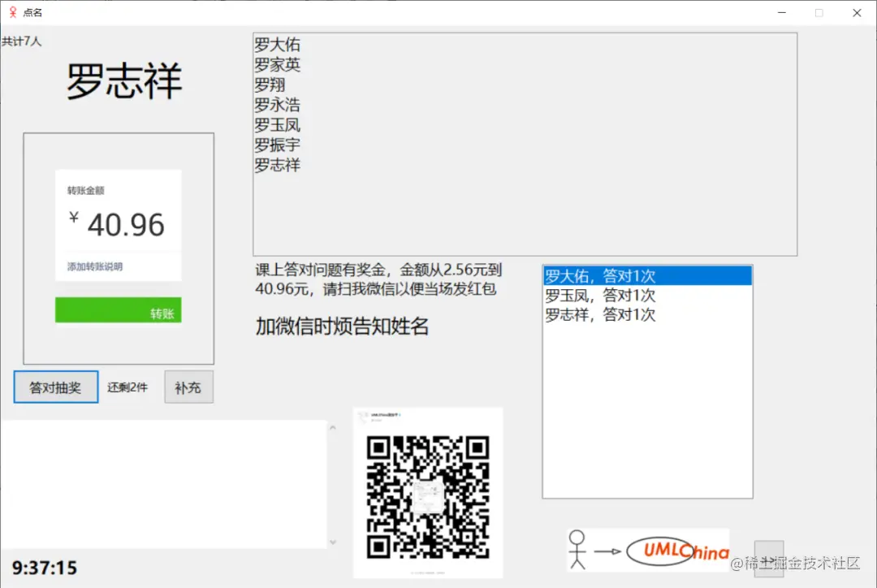The width and height of the screenshot is (877, 588).
Task: Select 罗永浩 in the name list
Action: coord(278,106)
